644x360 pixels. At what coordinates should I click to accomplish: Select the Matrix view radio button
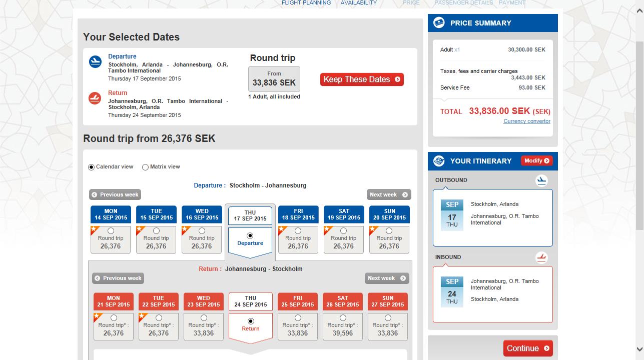click(x=146, y=167)
